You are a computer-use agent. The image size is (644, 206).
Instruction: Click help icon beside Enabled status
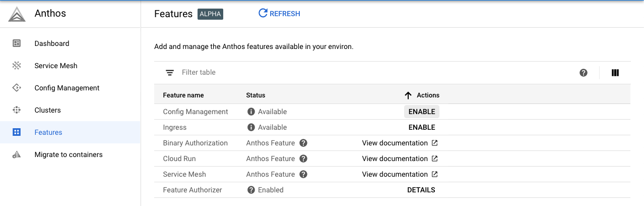tap(251, 190)
